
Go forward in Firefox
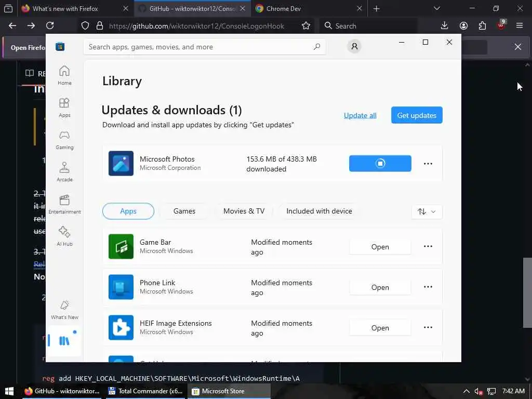(31, 26)
